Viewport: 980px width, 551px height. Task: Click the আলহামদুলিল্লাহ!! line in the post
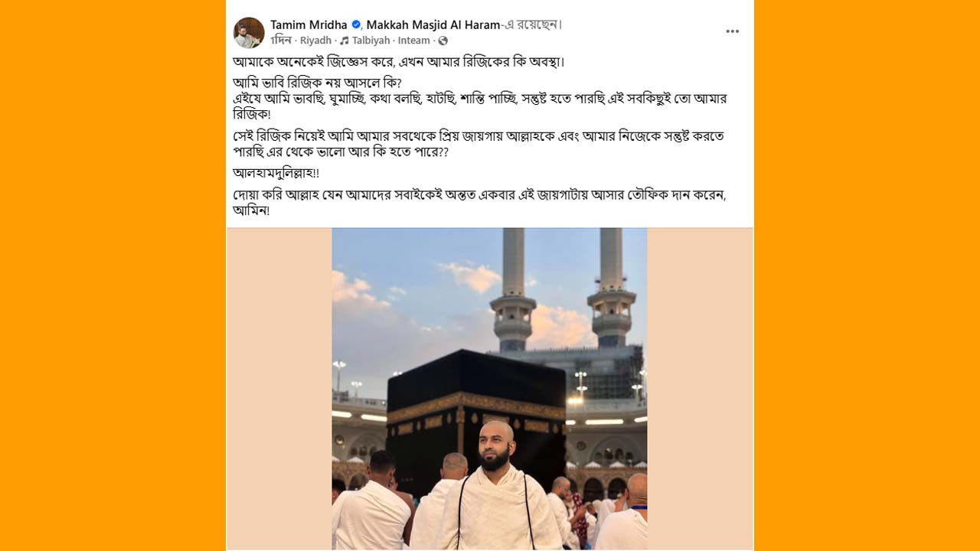click(x=276, y=173)
